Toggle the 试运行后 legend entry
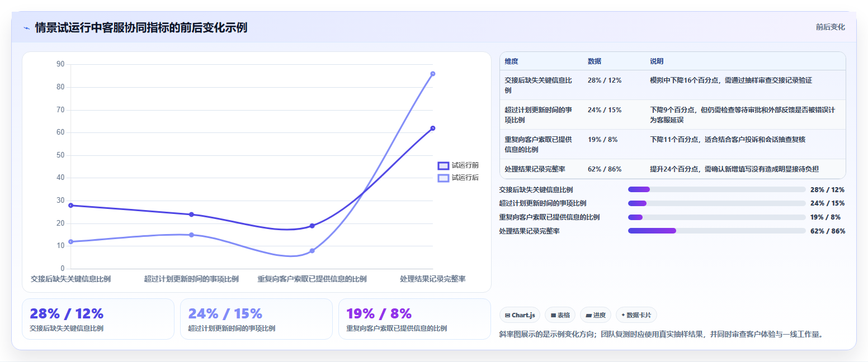 (458, 178)
